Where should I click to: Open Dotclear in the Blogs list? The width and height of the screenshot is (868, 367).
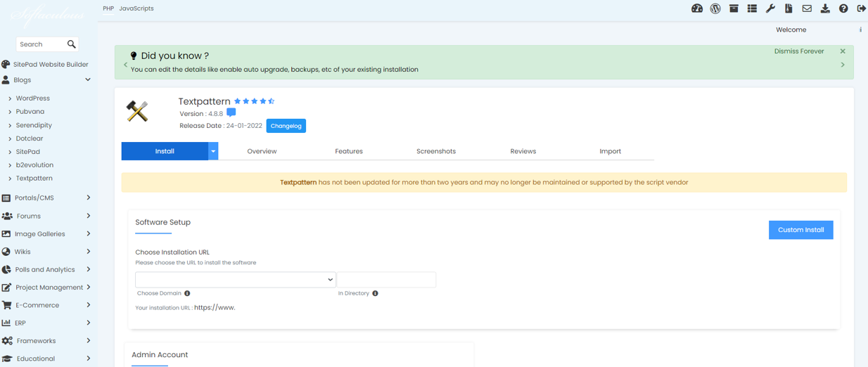click(30, 139)
